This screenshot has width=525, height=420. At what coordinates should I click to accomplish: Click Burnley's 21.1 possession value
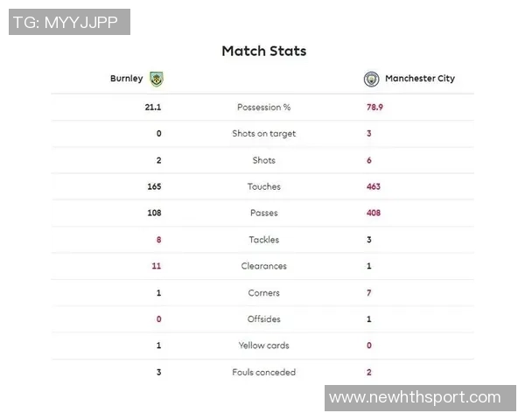click(153, 108)
